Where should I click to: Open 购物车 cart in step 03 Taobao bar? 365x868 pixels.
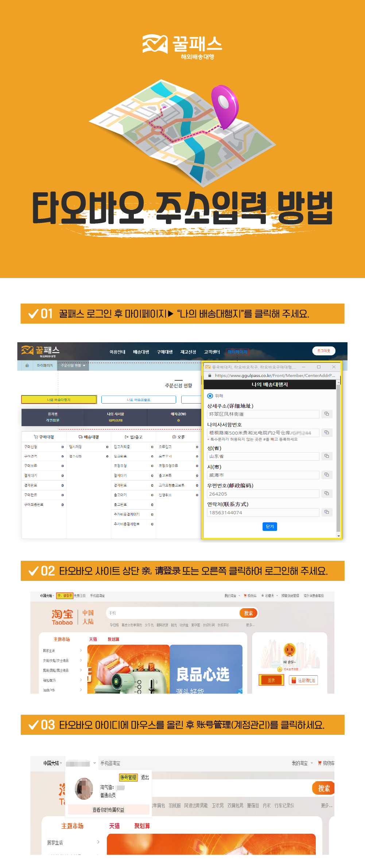(x=326, y=763)
